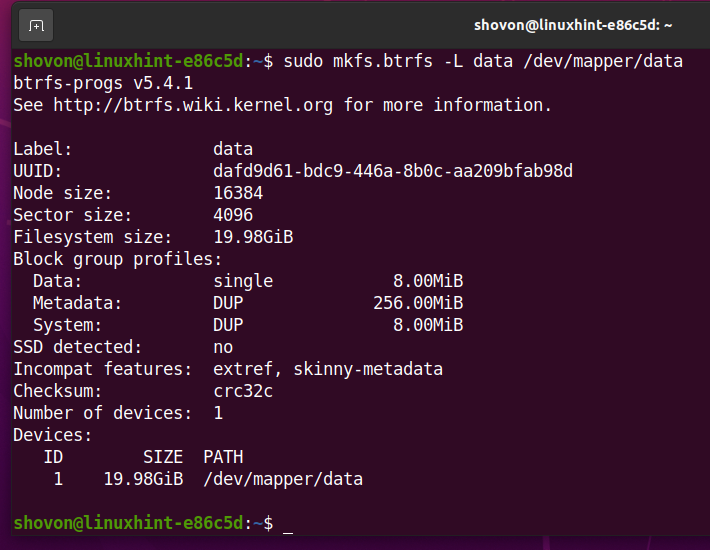Click the Metadata 256.00MiB value
Screen dimensions: 710x550
point(418,303)
